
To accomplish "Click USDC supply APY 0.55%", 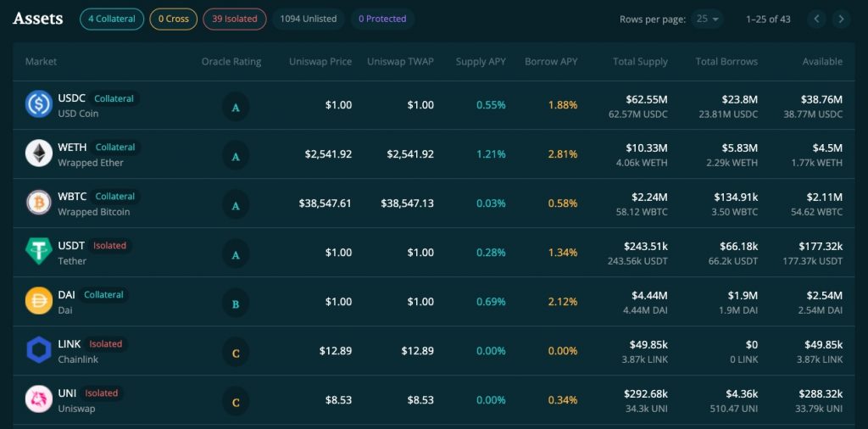I will pos(491,104).
